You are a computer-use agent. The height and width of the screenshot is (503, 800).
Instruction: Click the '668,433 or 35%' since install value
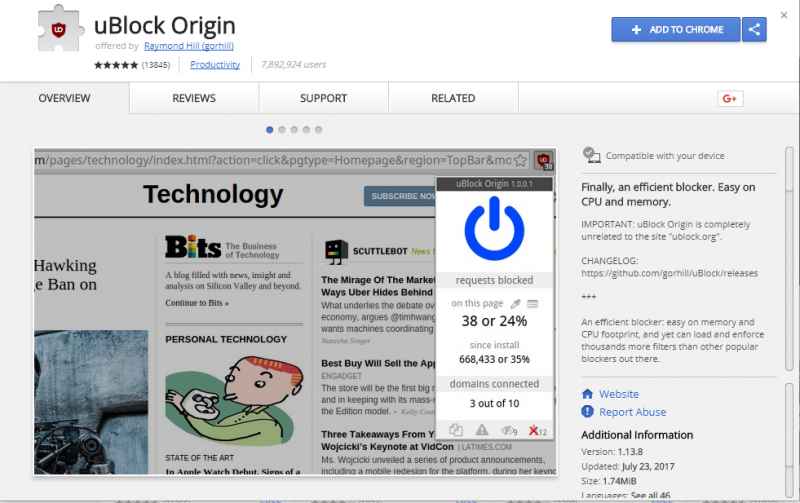[x=494, y=360]
